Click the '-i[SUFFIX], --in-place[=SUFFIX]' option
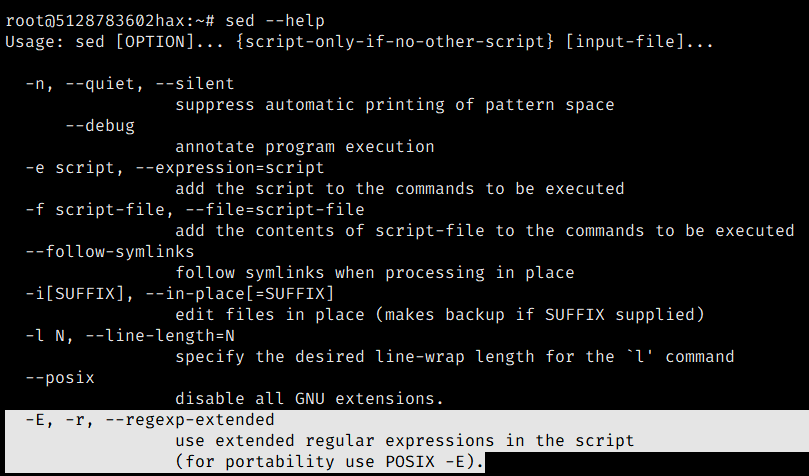Viewport: 809px width, 476px height. point(180,294)
